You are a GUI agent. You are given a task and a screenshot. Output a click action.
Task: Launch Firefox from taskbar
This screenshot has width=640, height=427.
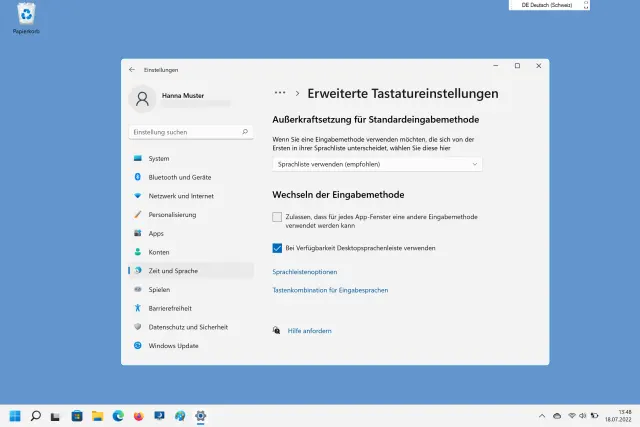[139, 416]
